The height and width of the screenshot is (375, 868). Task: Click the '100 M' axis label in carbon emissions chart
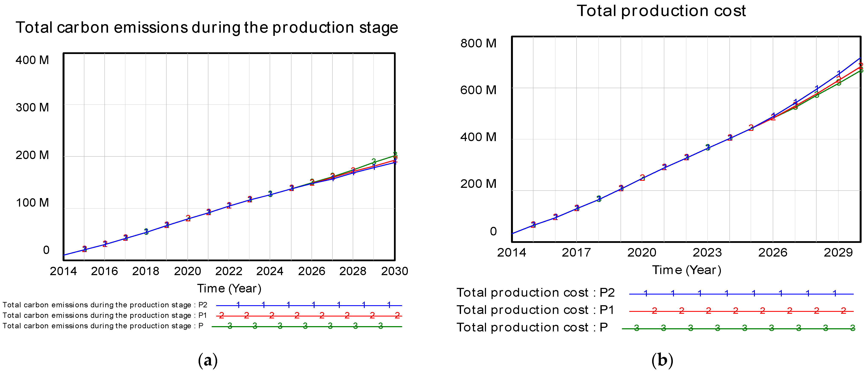click(x=32, y=203)
